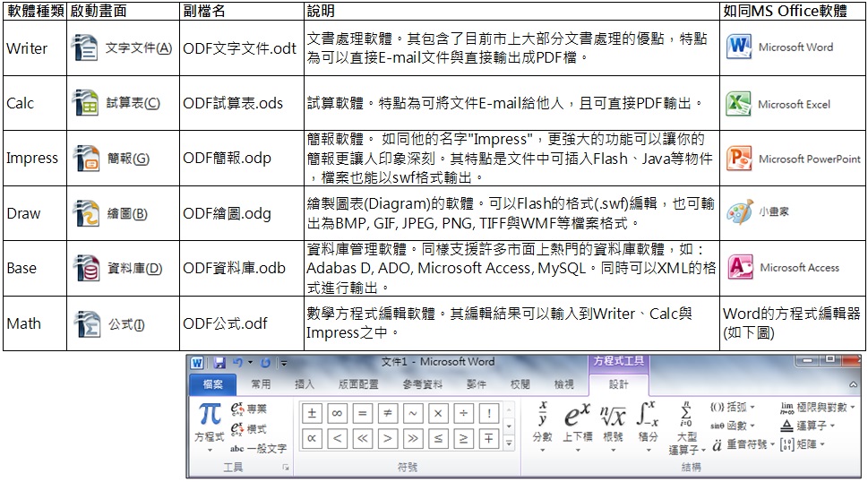This screenshot has width=868, height=482.
Task: Choose the 上下標 script structure
Action: (577, 421)
